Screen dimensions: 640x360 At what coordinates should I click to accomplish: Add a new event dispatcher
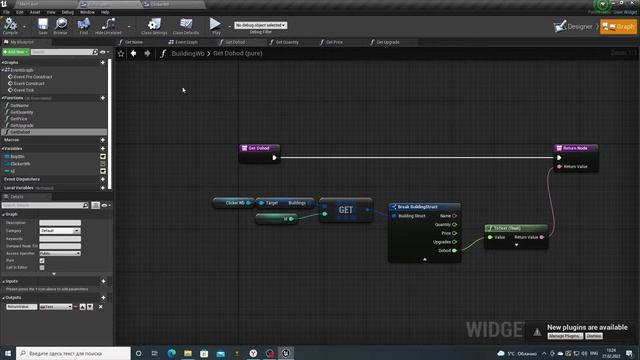(x=103, y=180)
